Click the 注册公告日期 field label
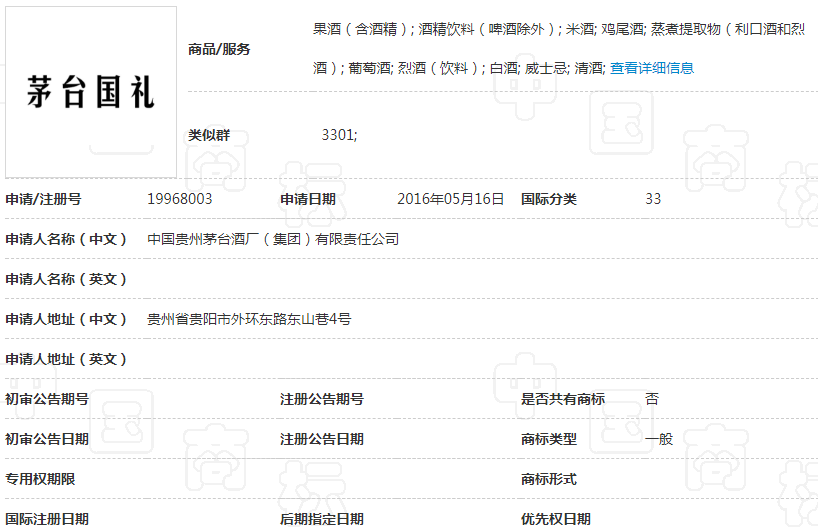The width and height of the screenshot is (818, 532). point(321,439)
